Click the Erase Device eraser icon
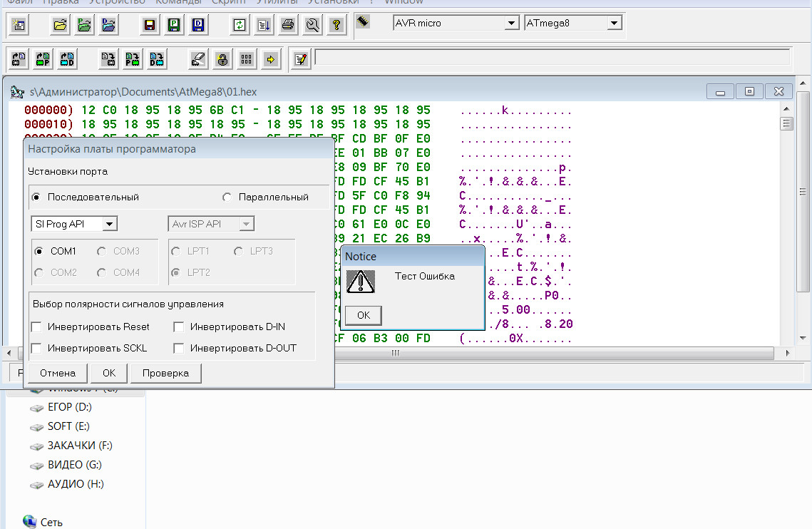Viewport: 812px width, 529px height. pos(198,59)
